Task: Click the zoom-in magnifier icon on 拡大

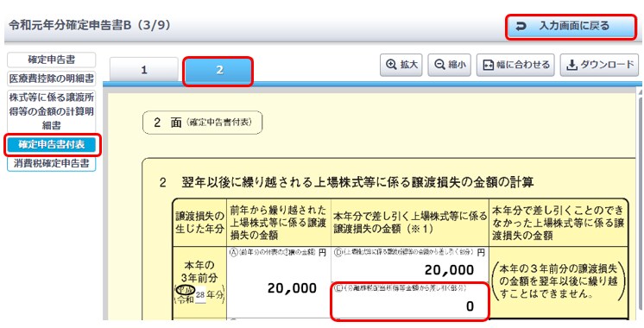Action: 391,65
